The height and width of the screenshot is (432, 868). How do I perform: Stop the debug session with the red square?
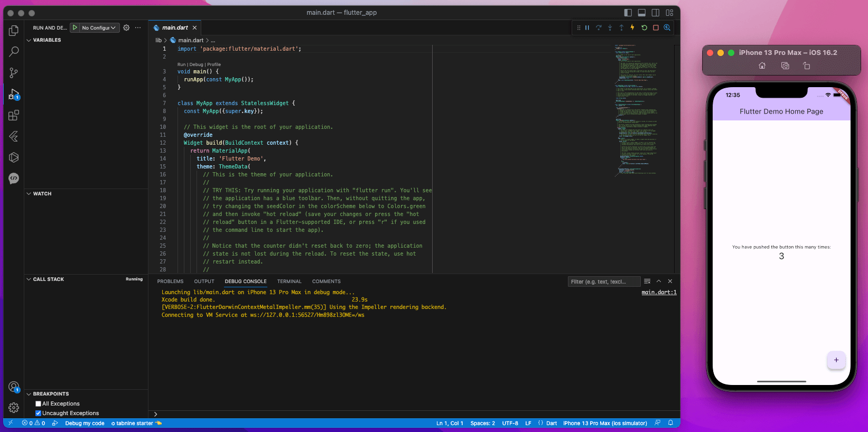[656, 27]
